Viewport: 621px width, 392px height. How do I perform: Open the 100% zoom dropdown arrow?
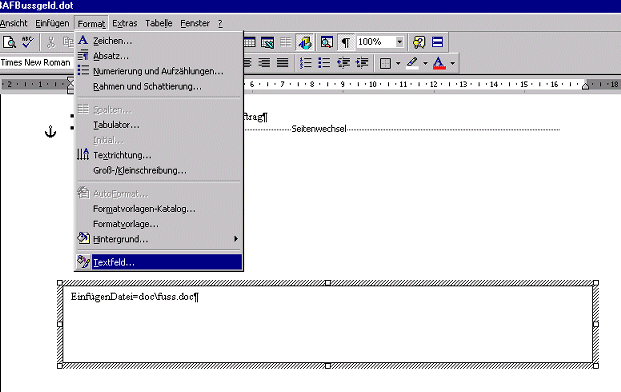[400, 42]
